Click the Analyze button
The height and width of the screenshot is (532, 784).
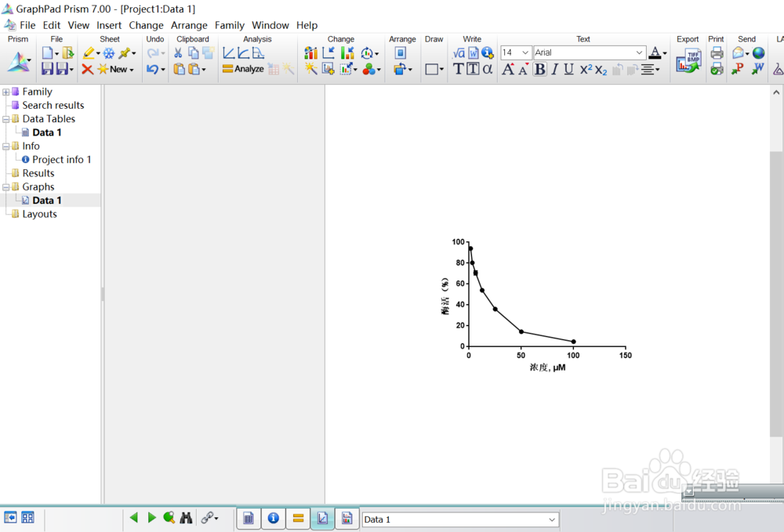(243, 69)
